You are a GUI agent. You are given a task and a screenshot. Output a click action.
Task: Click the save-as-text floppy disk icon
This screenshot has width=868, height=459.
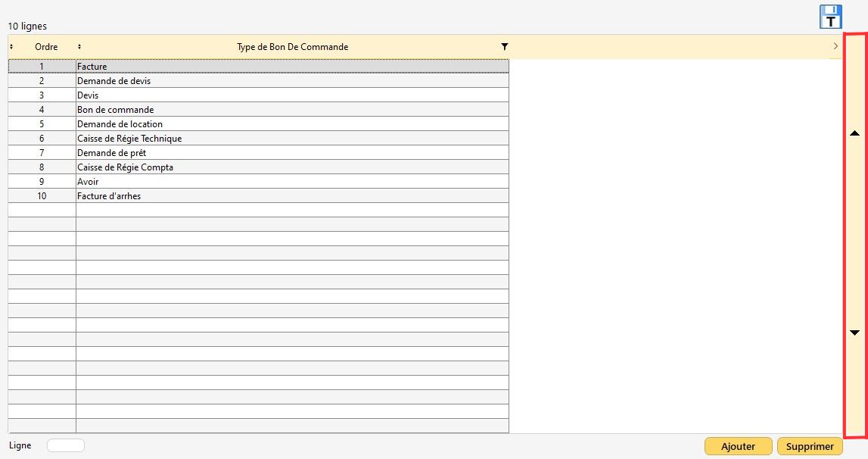pyautogui.click(x=830, y=17)
